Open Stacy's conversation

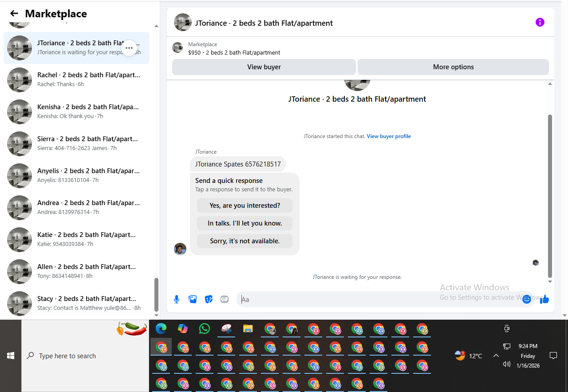point(76,304)
